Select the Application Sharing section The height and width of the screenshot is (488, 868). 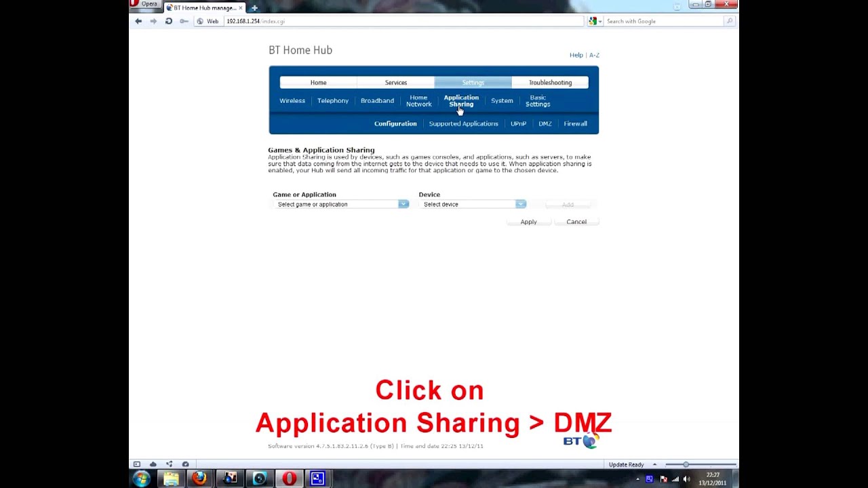(461, 101)
